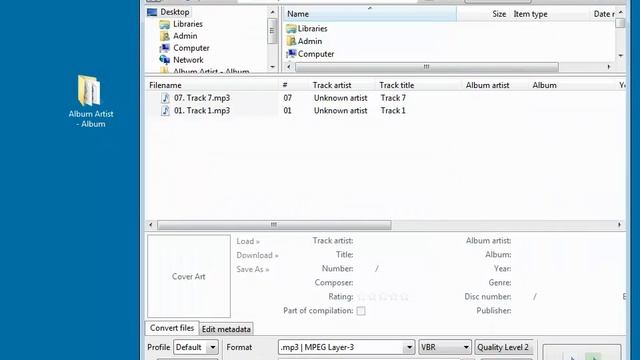The width and height of the screenshot is (640, 360).
Task: Sort by Item type column header
Action: 530,14
